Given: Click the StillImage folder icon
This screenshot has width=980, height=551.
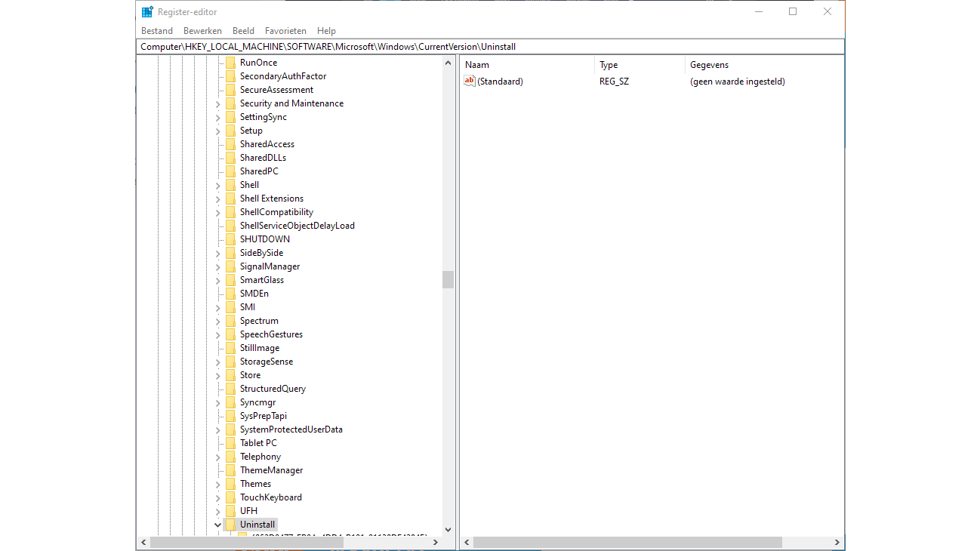Looking at the screenshot, I should point(231,348).
